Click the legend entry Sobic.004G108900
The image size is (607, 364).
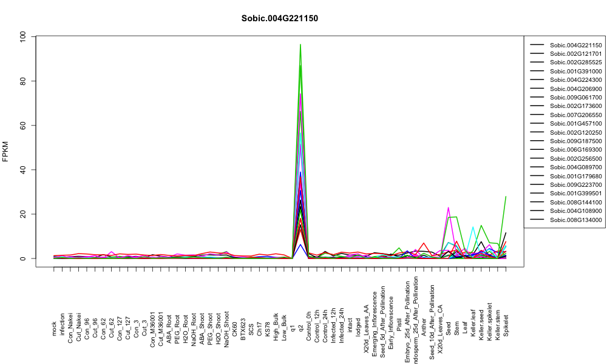tap(575, 211)
